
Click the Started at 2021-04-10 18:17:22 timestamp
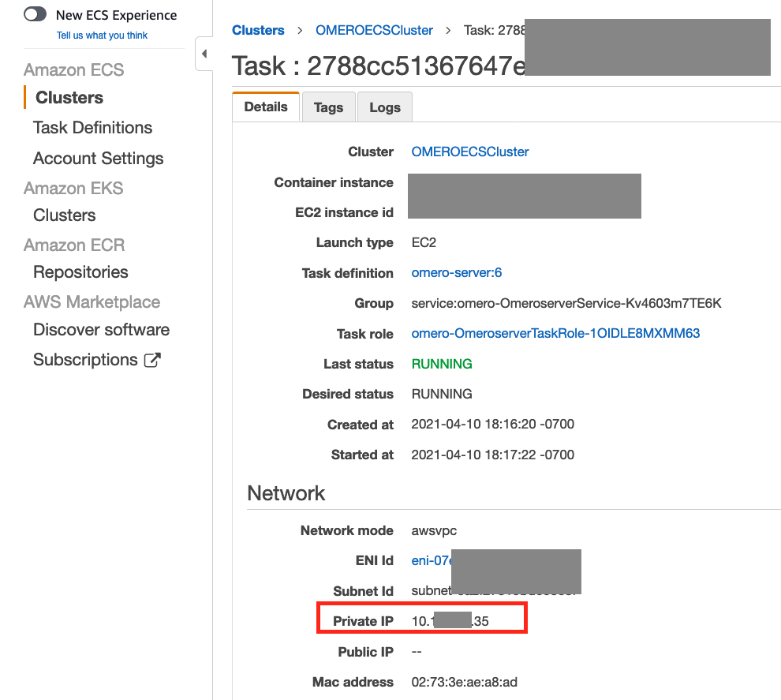click(x=492, y=455)
